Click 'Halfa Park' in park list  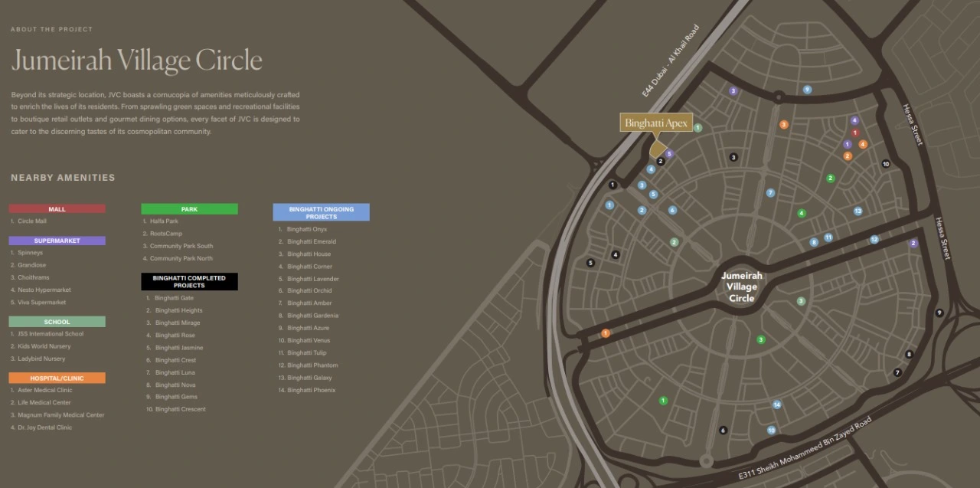click(164, 221)
